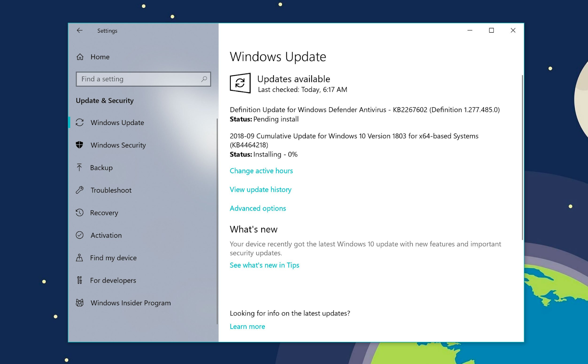The height and width of the screenshot is (364, 588).
Task: Click the What's new heading
Action: pos(254,230)
